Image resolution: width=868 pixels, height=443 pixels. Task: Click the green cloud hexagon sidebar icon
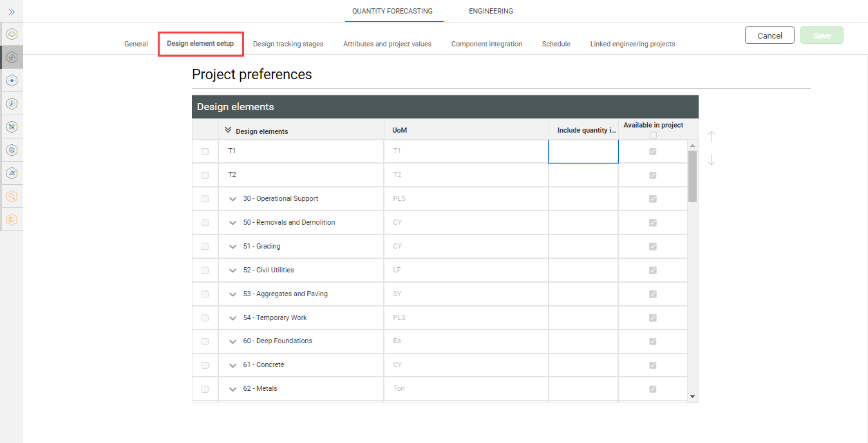point(12,34)
